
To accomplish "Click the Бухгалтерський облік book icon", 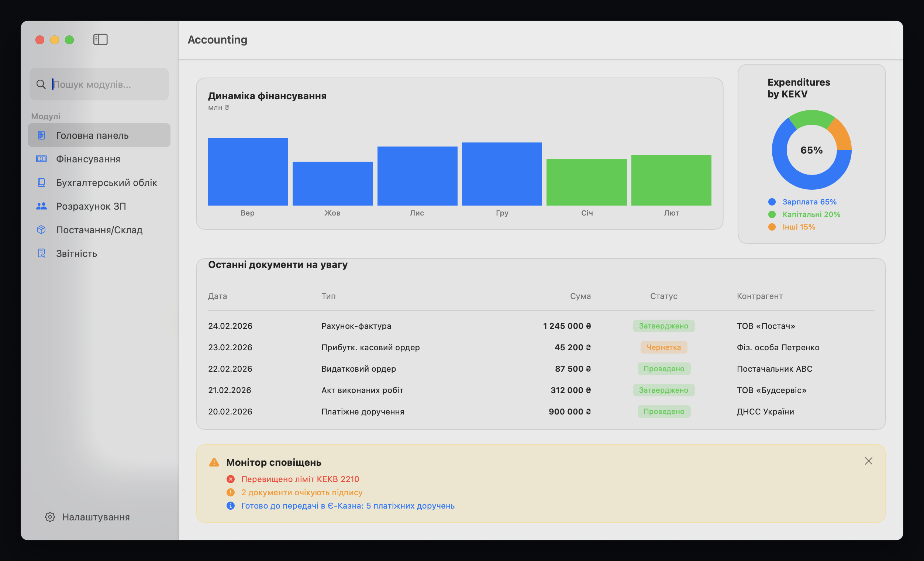I will point(41,183).
